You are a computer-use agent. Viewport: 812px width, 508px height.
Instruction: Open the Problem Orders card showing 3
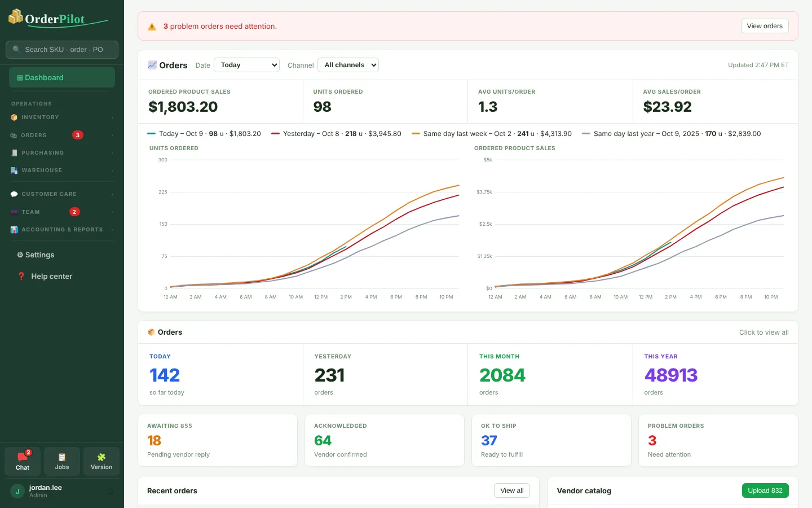[x=718, y=440]
